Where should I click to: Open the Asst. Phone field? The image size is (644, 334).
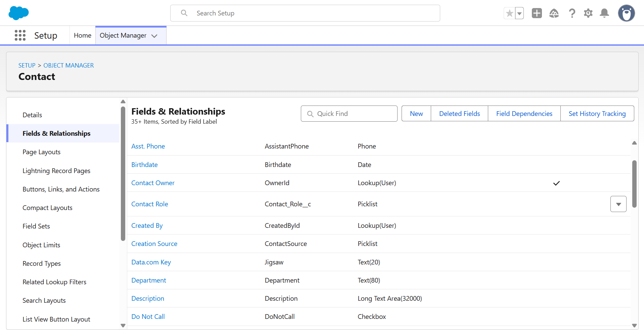pyautogui.click(x=148, y=146)
